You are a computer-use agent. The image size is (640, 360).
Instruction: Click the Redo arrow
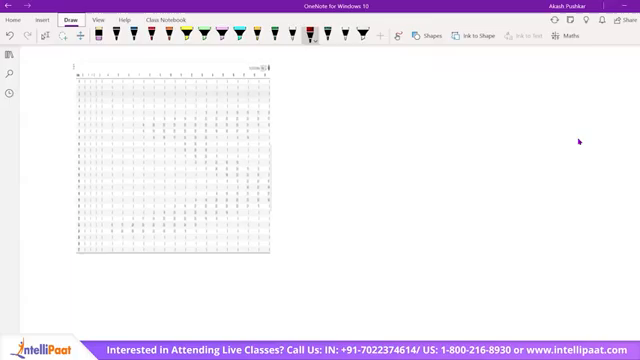pos(27,36)
